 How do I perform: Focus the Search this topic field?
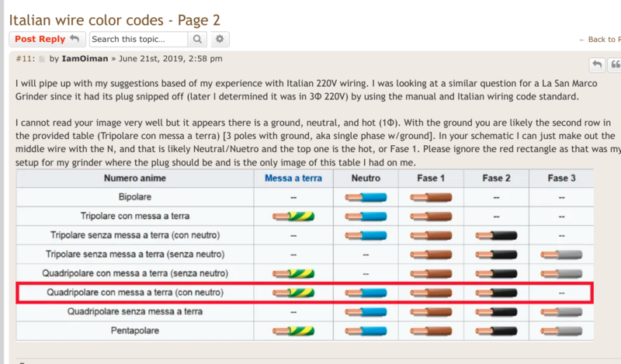[x=138, y=39]
